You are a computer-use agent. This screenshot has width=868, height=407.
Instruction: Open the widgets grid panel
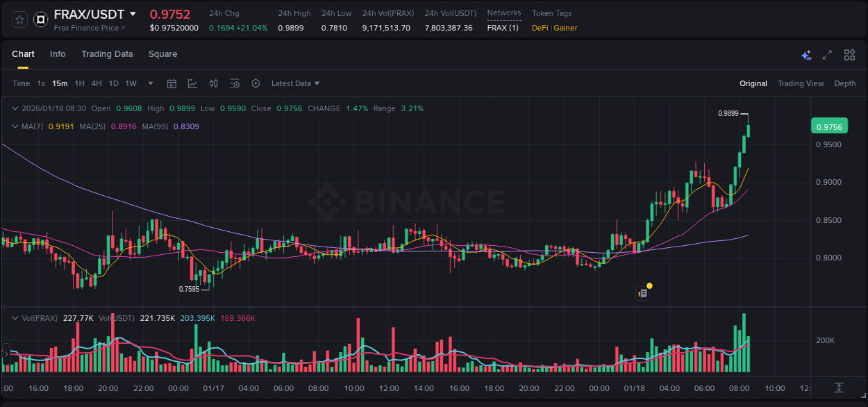(x=849, y=54)
